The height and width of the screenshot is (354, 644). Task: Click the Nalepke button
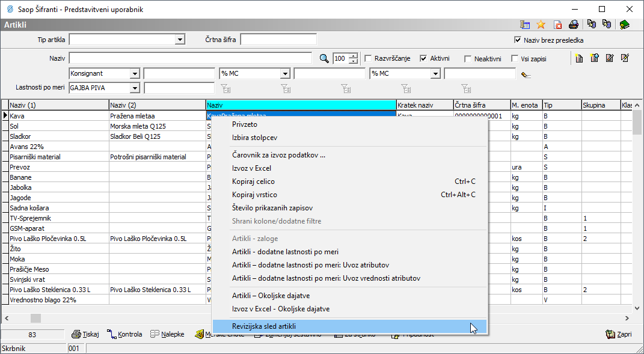[x=167, y=334]
